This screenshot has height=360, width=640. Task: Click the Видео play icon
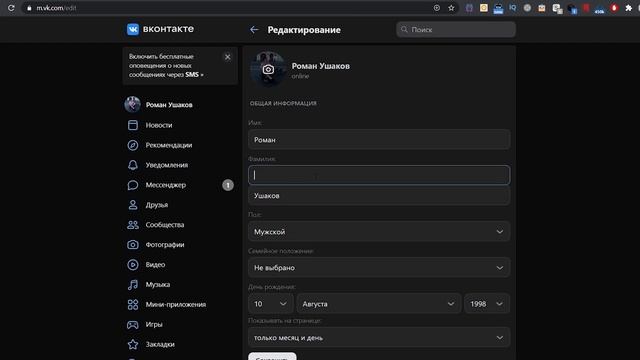tap(133, 264)
